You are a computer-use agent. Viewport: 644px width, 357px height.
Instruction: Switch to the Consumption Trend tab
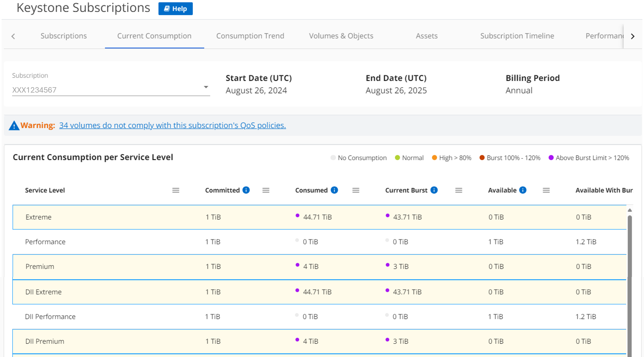[251, 36]
